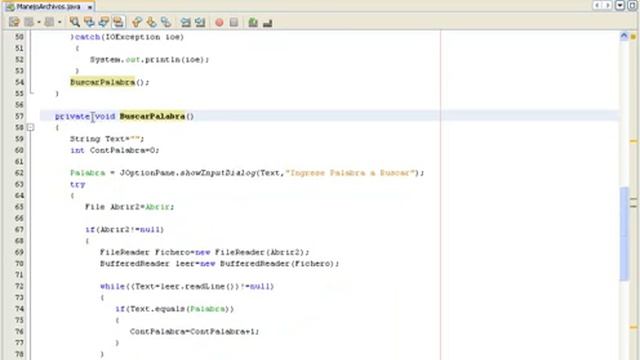Click 'Ingrese Palabra a Buscar' string

350,173
